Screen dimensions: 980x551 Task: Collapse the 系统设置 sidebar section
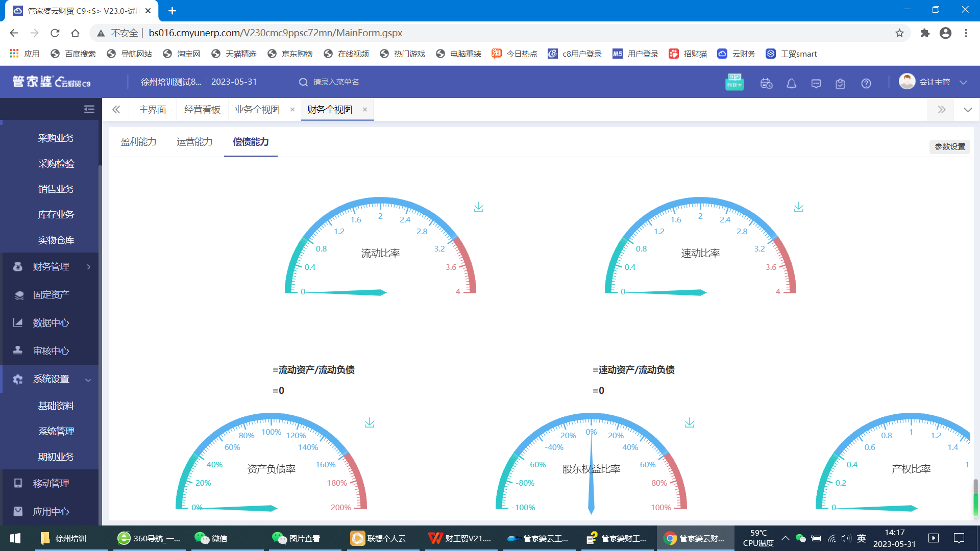pos(51,379)
